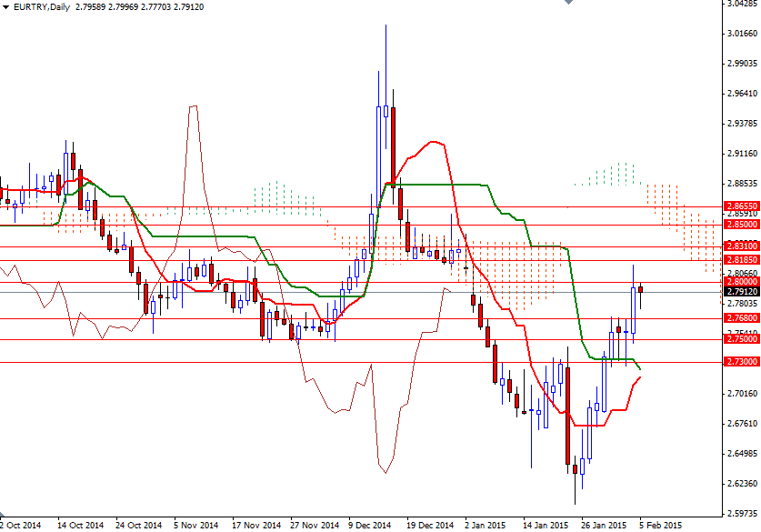Click the 2.81850 red price label
Viewport: 761px width, 532px height.
point(742,260)
